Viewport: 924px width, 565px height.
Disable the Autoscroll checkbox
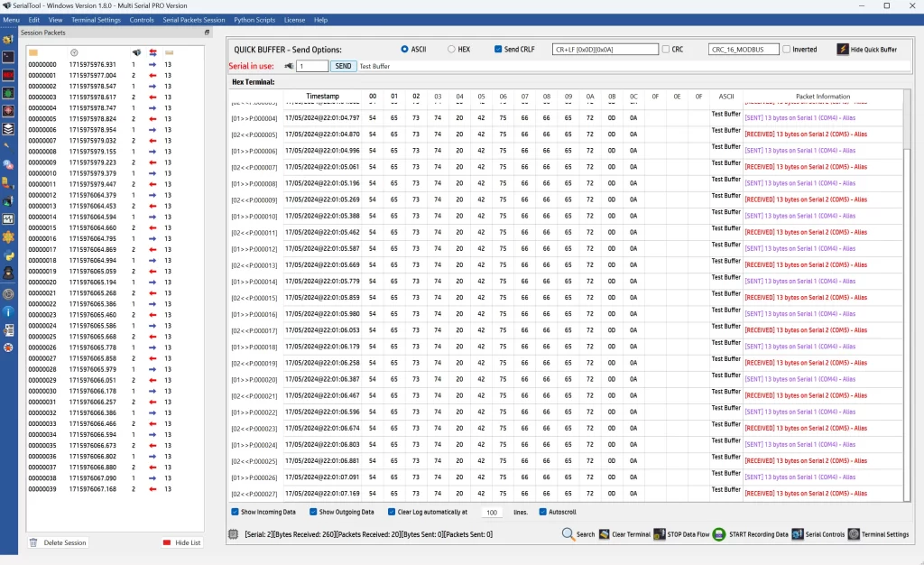(542, 512)
